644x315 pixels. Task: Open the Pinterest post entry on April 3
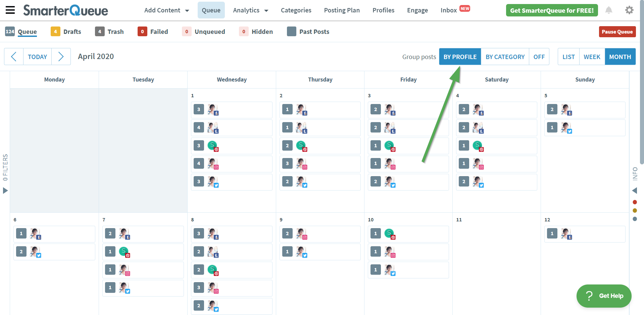click(x=408, y=146)
